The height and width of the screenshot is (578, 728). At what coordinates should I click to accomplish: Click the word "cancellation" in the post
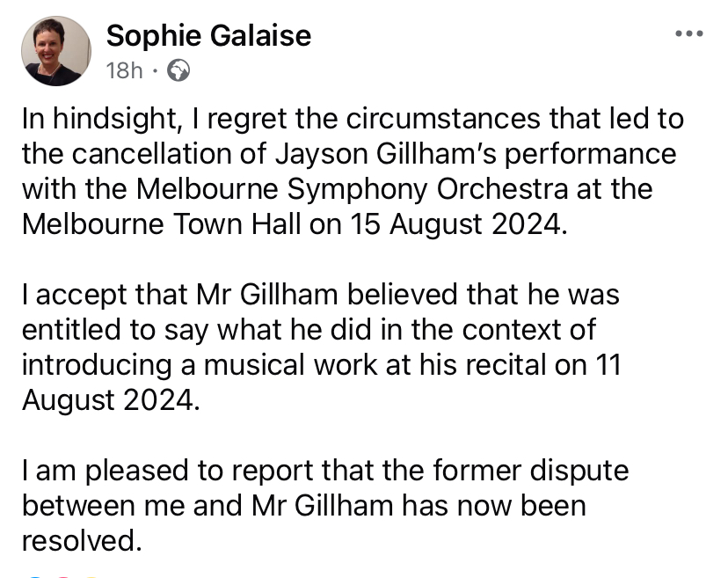[x=151, y=154]
